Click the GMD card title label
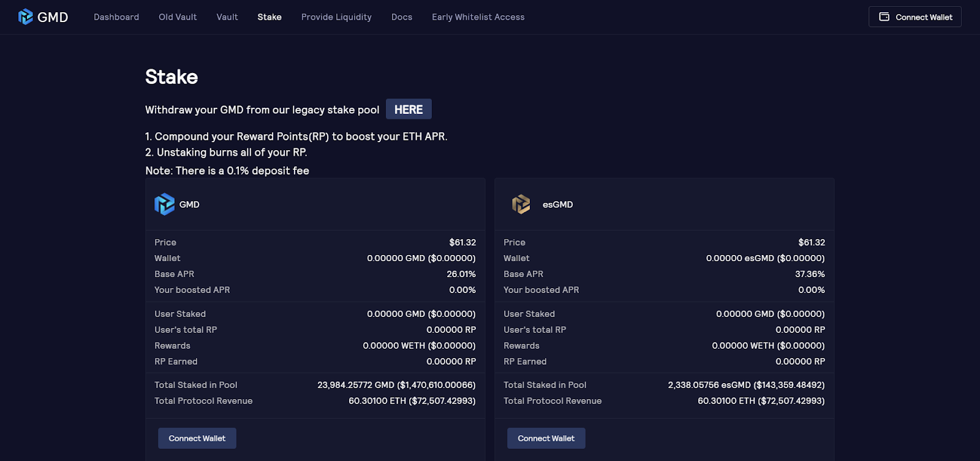Screen dimensions: 980x461 (x=189, y=205)
